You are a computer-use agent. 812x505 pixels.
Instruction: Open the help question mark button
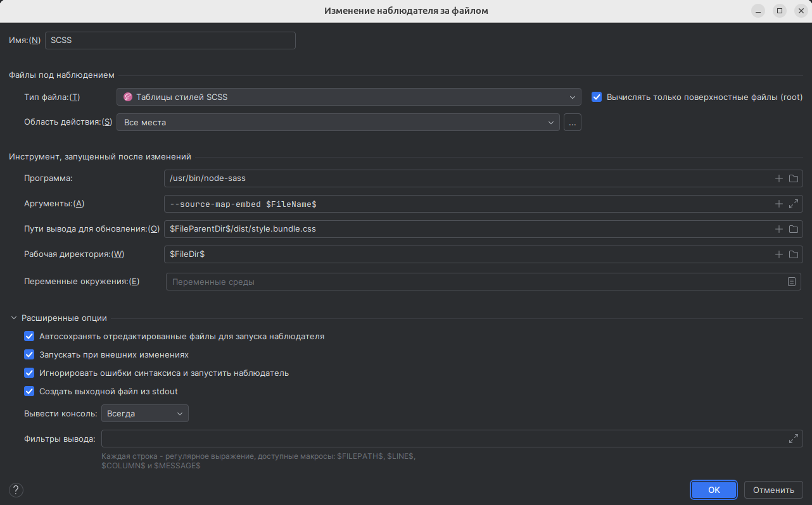click(16, 490)
